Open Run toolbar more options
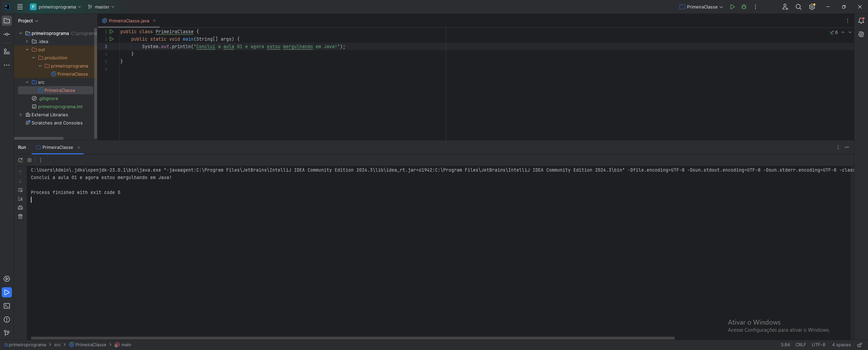The height and width of the screenshot is (350, 868). point(41,160)
